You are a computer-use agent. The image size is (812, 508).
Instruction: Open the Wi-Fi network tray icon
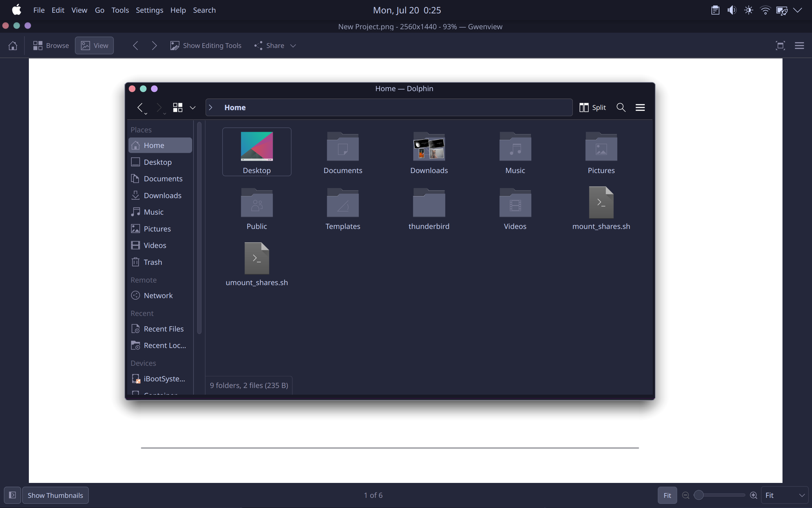pos(765,10)
